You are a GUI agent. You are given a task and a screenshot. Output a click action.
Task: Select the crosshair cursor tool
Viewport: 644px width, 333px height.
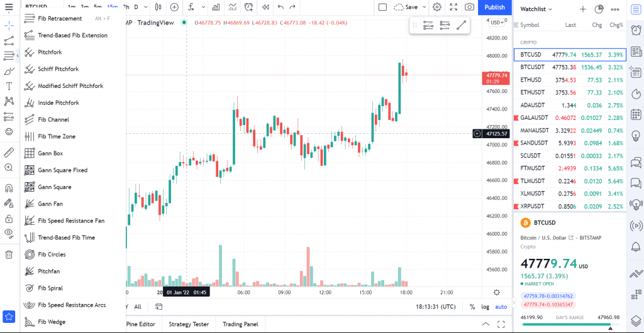tap(9, 26)
